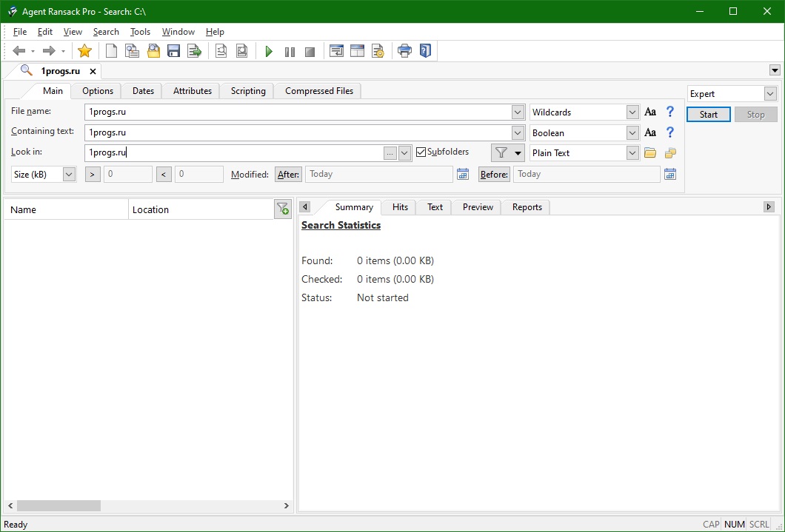This screenshot has width=785, height=532.
Task: Click the Start search button
Action: (x=709, y=115)
